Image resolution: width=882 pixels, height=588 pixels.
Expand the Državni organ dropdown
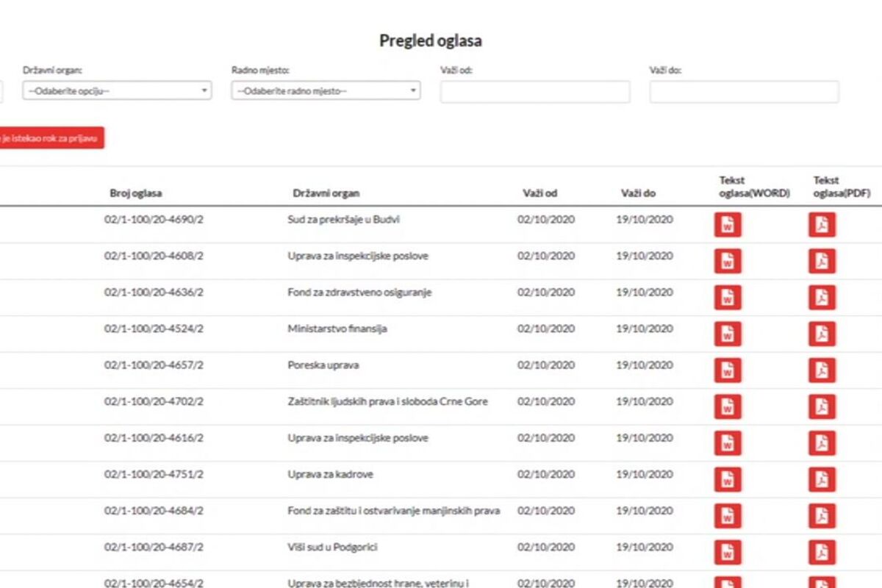(x=118, y=91)
